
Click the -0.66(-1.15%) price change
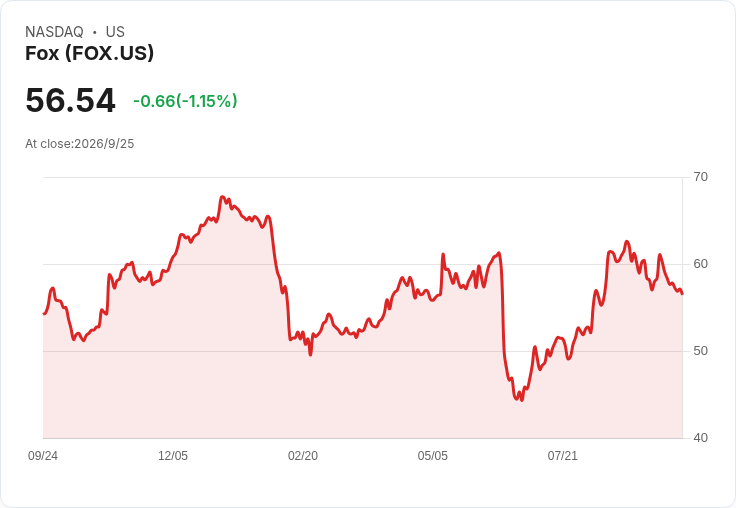[185, 101]
